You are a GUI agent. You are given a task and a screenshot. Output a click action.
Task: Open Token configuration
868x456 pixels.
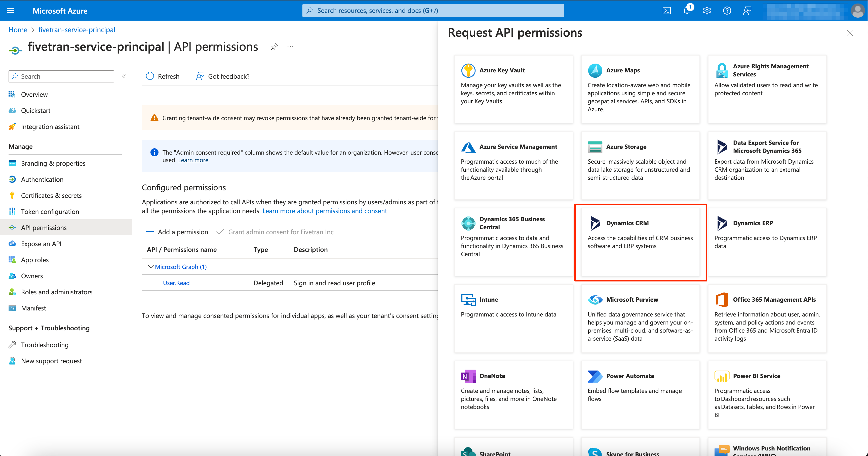pos(50,211)
